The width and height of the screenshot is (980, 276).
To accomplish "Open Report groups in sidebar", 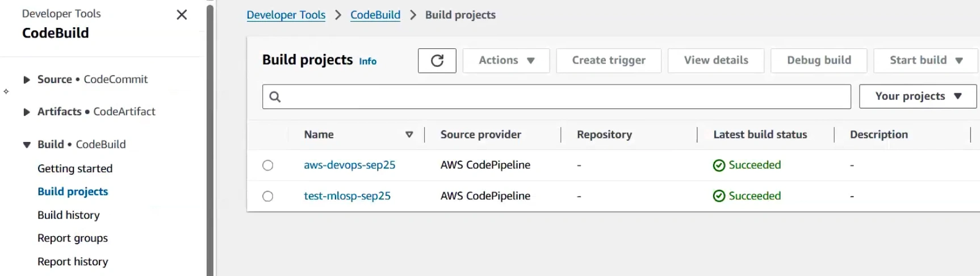I will pos(73,239).
